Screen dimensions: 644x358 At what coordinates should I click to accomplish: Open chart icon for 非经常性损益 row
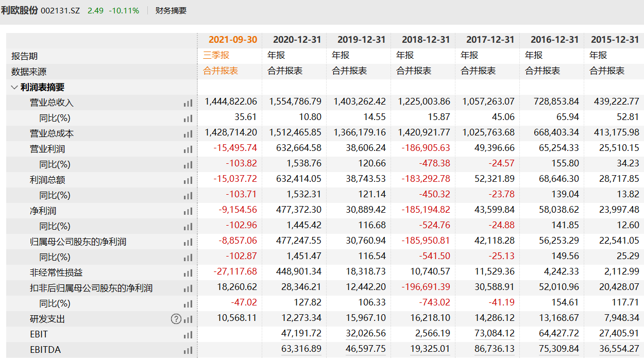[188, 273]
